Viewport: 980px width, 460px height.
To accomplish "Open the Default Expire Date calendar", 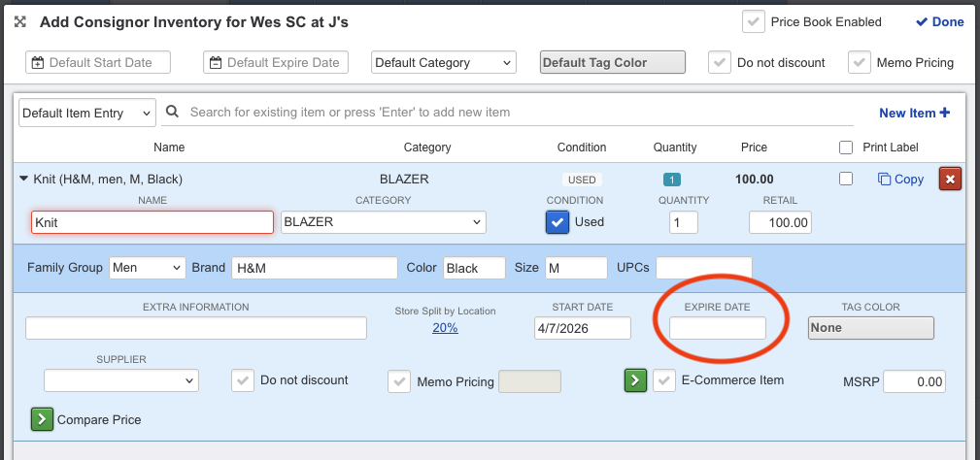I will (x=216, y=63).
